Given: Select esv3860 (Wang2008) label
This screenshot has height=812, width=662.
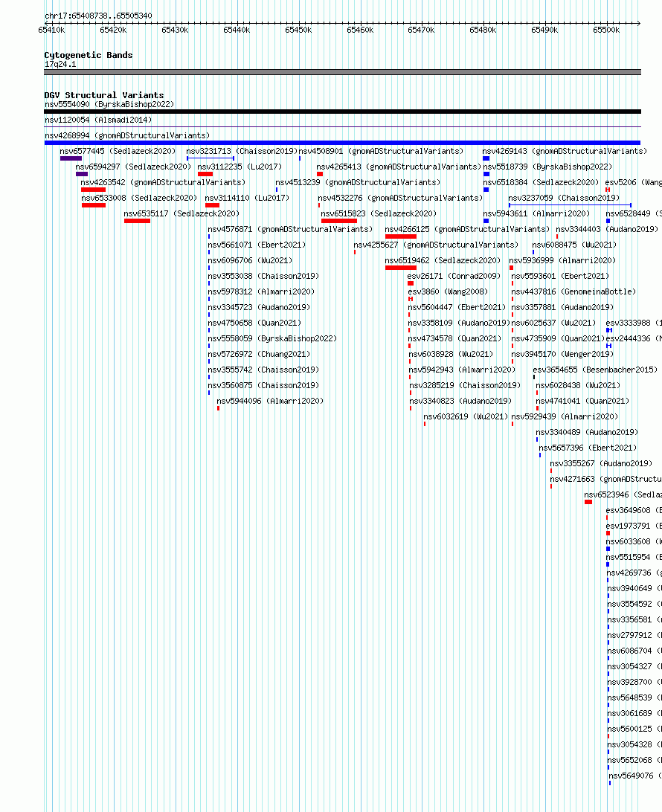Looking at the screenshot, I should [x=448, y=291].
